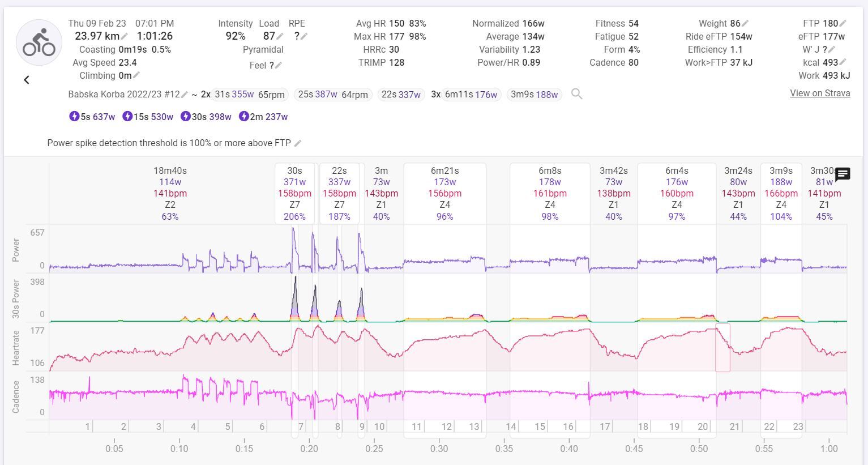This screenshot has height=465, width=868.
Task: Select the 3m9s 188w Z4 interval card
Action: (x=781, y=193)
